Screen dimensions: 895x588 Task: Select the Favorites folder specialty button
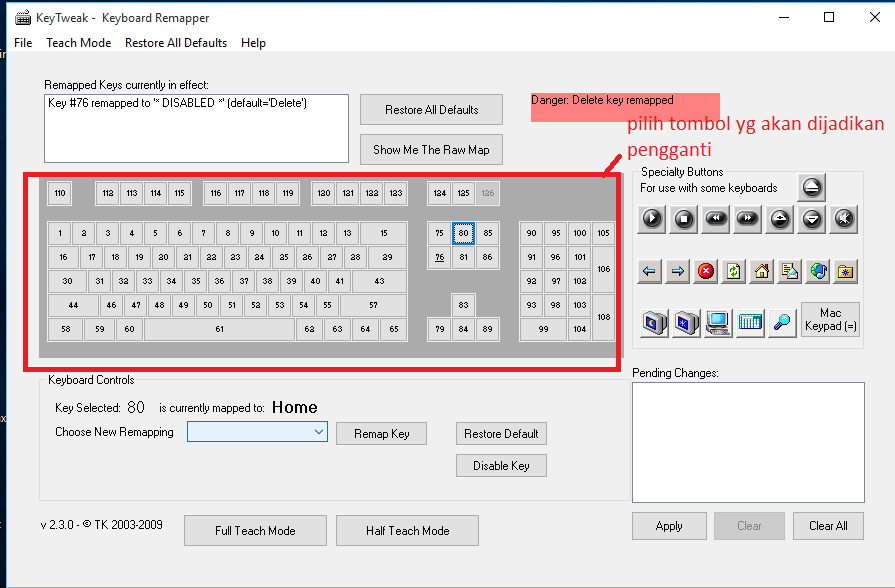point(845,272)
